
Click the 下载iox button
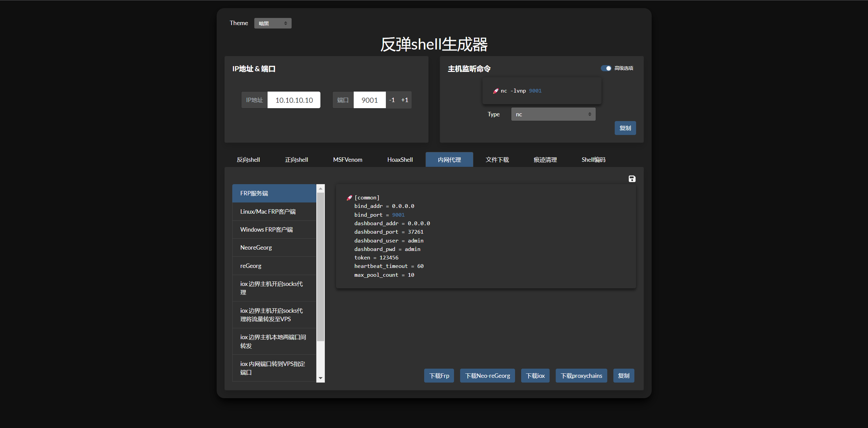click(535, 375)
